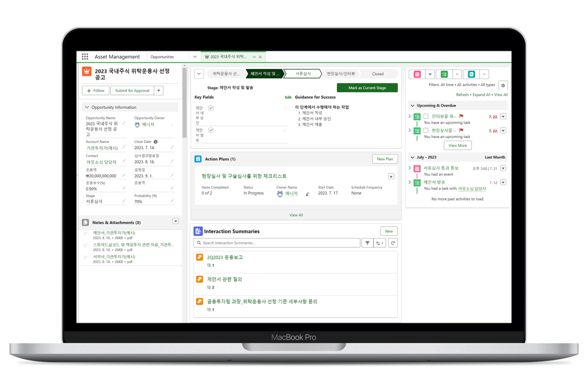Click the Follow button

point(96,91)
